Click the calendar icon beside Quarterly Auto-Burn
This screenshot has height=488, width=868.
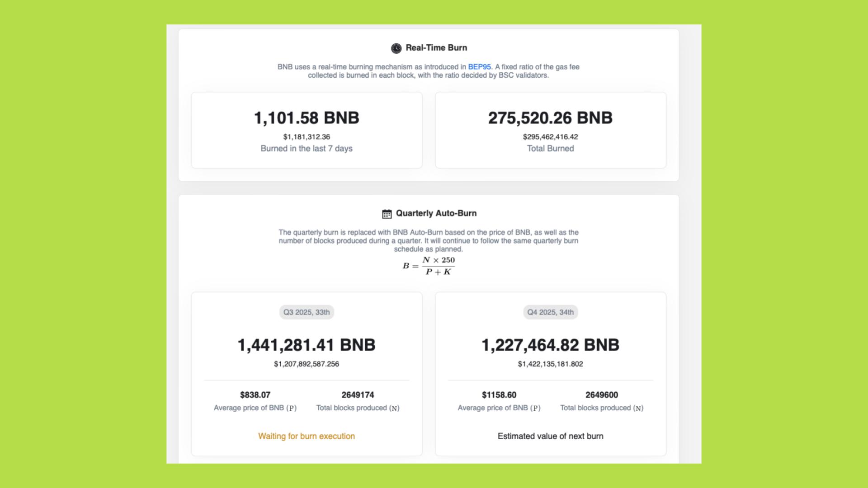click(x=387, y=214)
